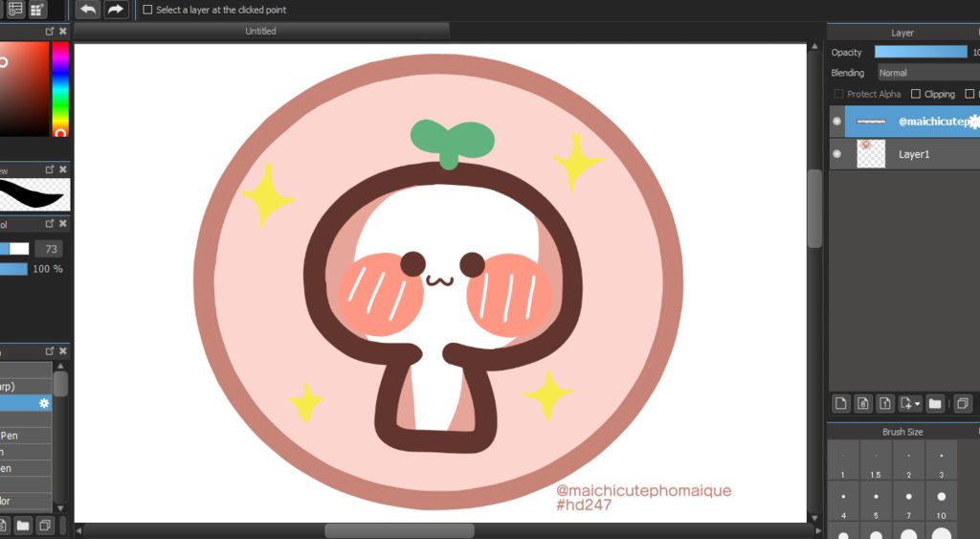The image size is (980, 539).
Task: Switch to the Untitled canvas tab
Action: point(260,31)
